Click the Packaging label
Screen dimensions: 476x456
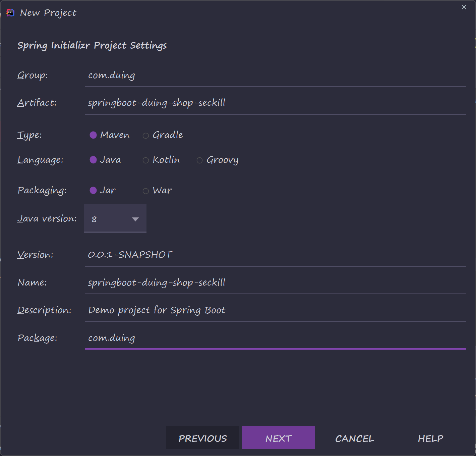tap(42, 191)
